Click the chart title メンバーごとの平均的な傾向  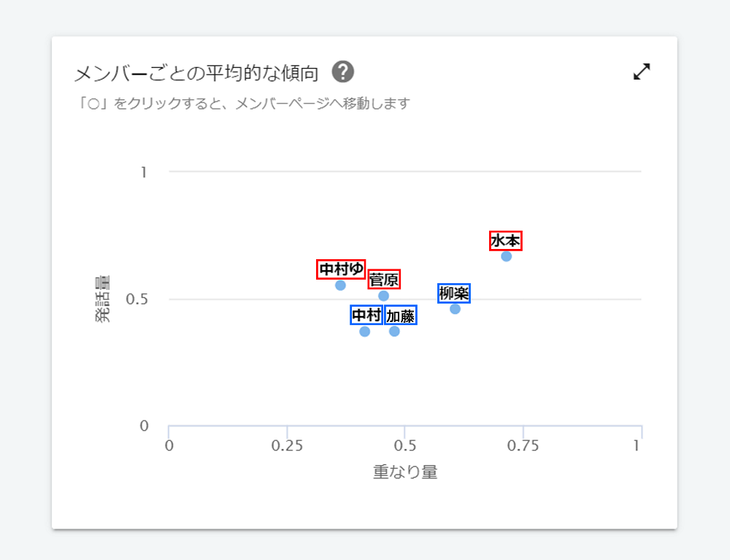[x=197, y=74]
